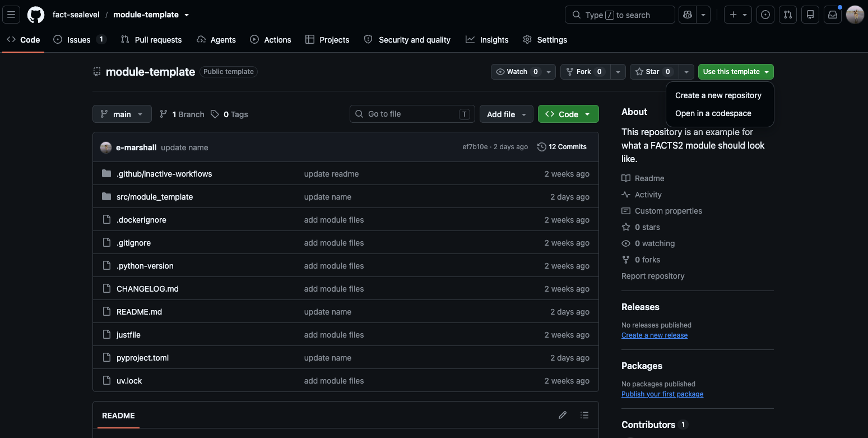Open pull requests icon in header
The image size is (868, 438).
coord(788,15)
